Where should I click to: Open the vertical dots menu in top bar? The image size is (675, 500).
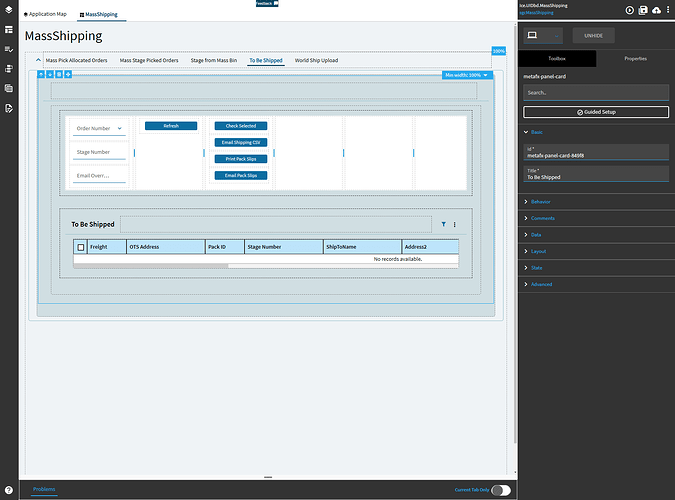pyautogui.click(x=668, y=10)
